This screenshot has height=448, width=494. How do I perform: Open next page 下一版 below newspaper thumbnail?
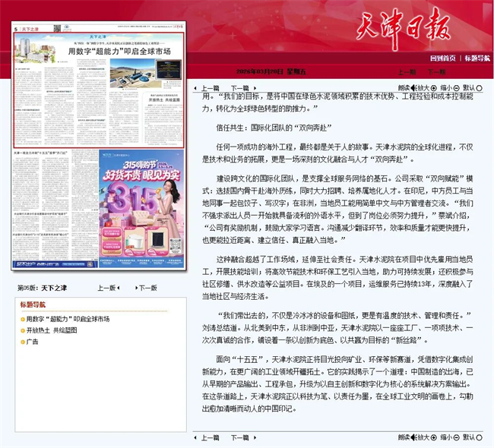coord(147,288)
